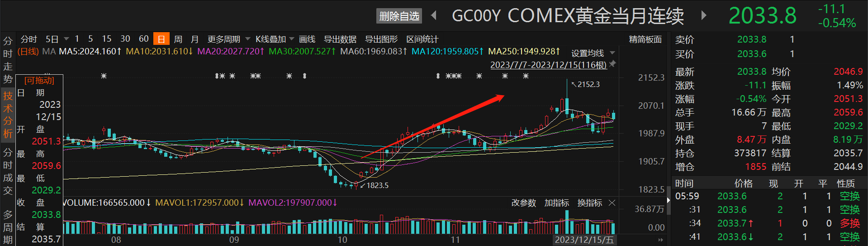Click the date range 2023/7/7-2023/12/15 link
Viewport: 868px width, 246px height.
click(x=548, y=65)
